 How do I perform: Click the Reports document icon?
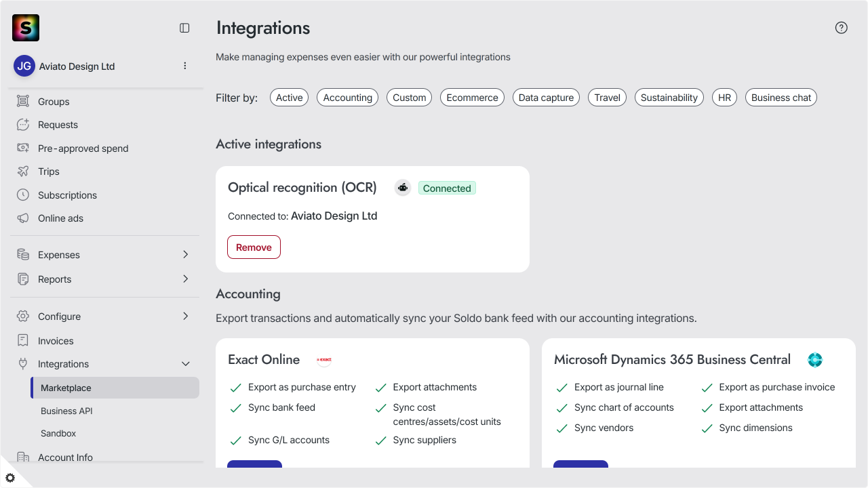tap(23, 279)
